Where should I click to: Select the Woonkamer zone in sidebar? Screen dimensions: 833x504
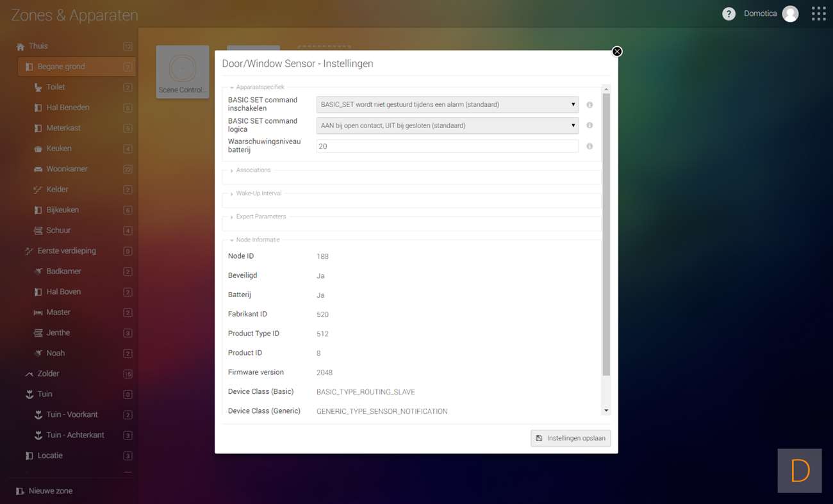point(67,169)
